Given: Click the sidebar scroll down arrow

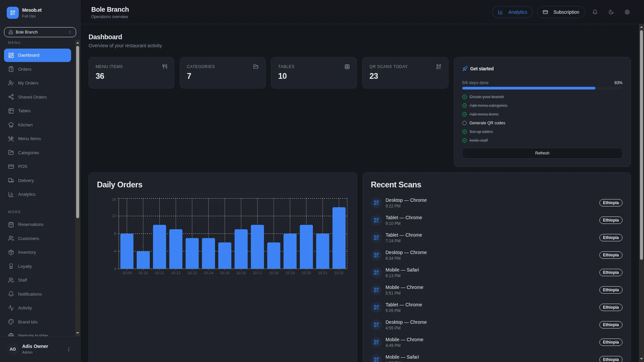Looking at the screenshot, I should point(77,333).
